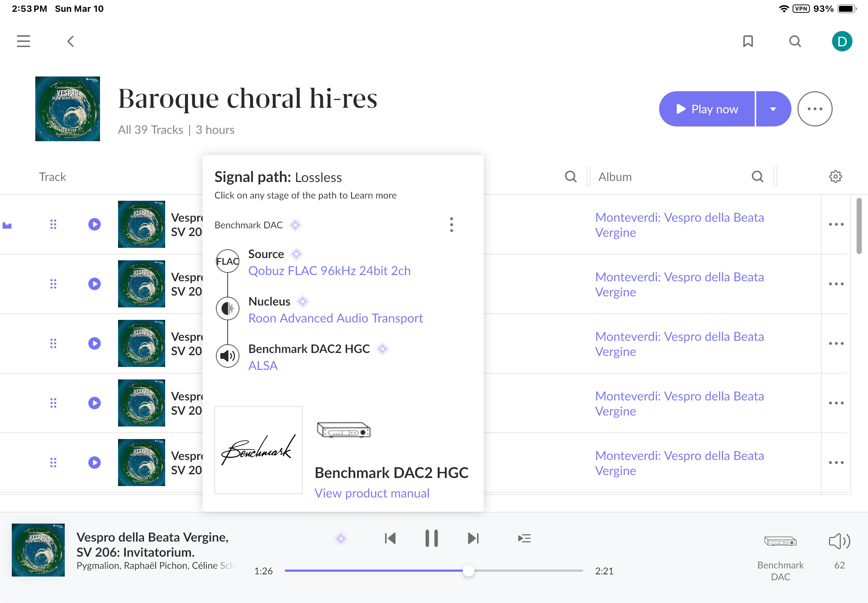This screenshot has width=868, height=603.
Task: Click the signal path star in playbar
Action: (x=341, y=538)
